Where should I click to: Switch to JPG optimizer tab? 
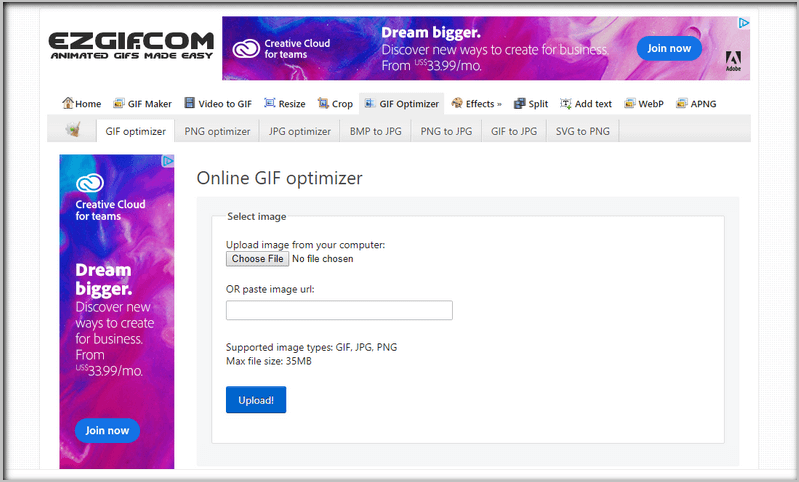coord(300,131)
